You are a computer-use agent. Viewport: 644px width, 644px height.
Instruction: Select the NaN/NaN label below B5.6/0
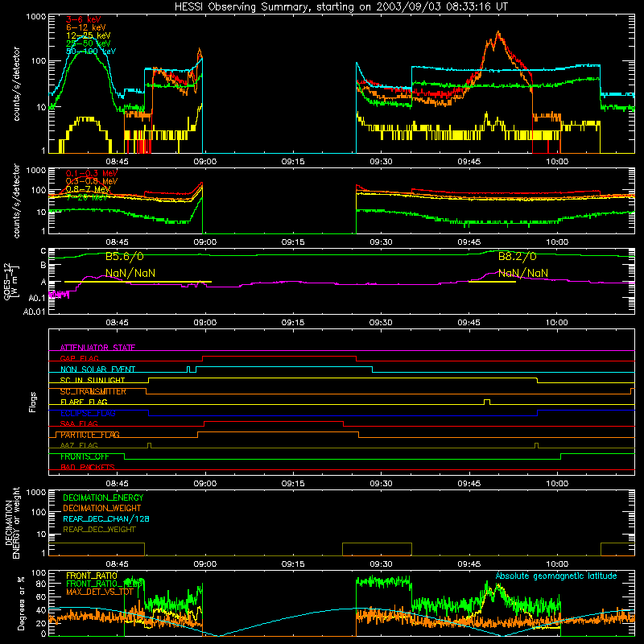pos(130,273)
